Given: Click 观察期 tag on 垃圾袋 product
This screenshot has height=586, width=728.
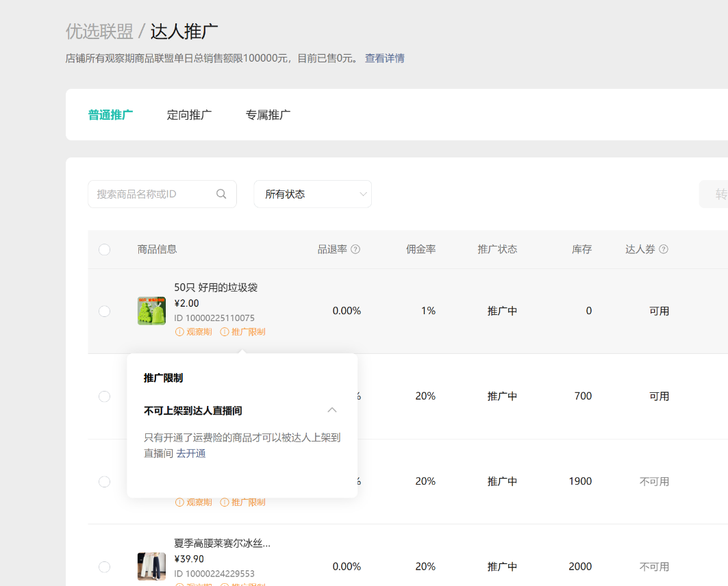Looking at the screenshot, I should pyautogui.click(x=194, y=332).
